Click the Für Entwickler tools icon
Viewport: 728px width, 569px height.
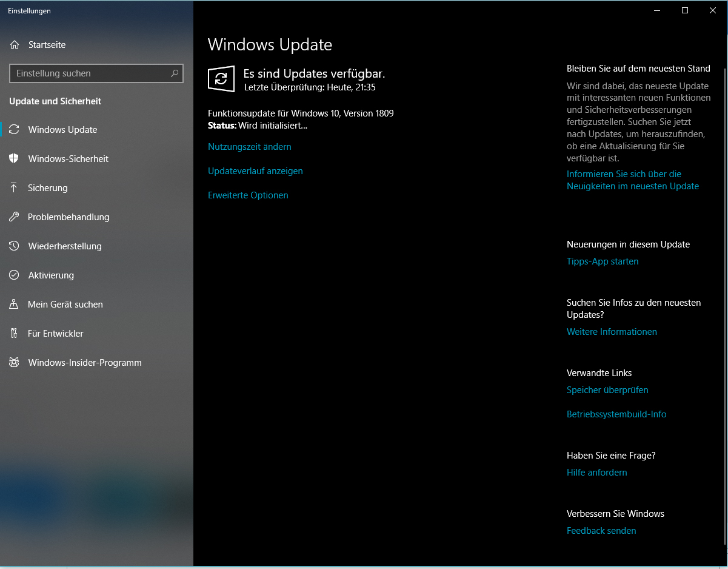tap(15, 334)
